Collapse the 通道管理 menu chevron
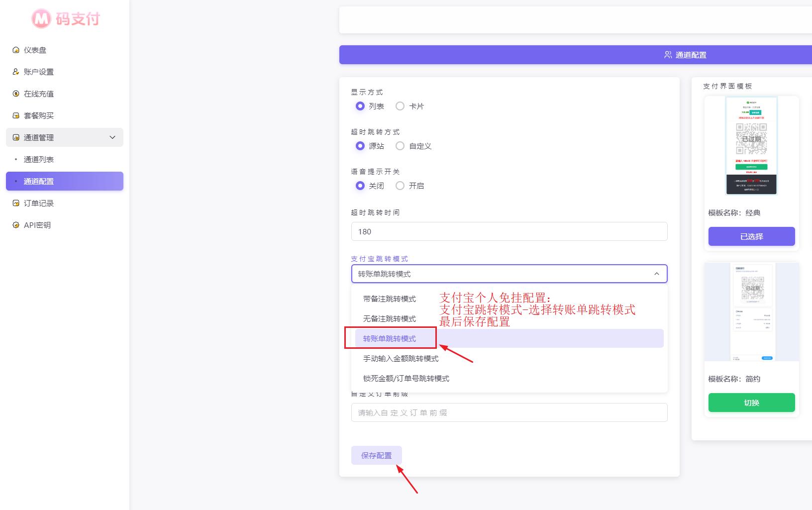 112,138
